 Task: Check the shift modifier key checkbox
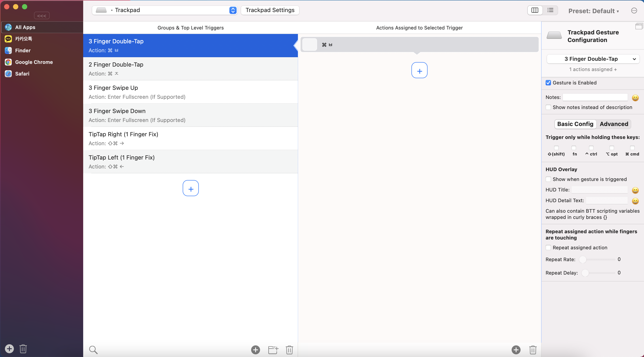tap(556, 148)
